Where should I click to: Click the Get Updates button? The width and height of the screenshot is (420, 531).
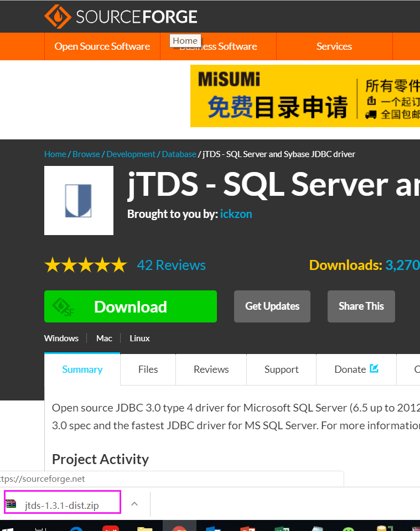[272, 306]
